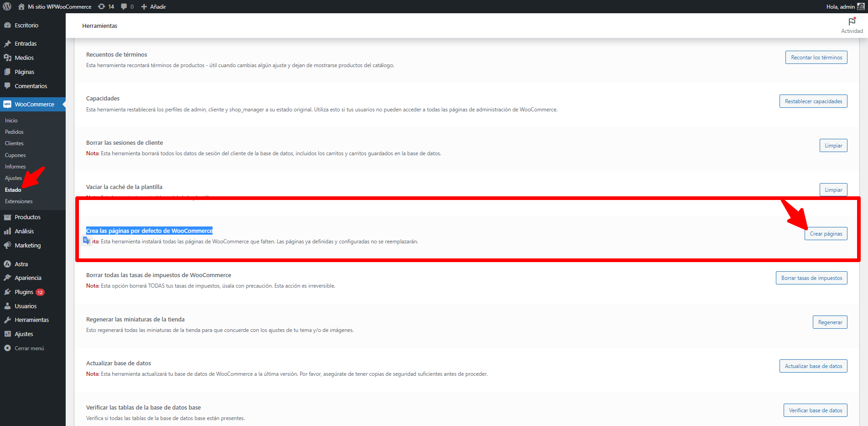Image resolution: width=868 pixels, height=426 pixels.
Task: Open Inicio under WooCommerce
Action: (11, 121)
